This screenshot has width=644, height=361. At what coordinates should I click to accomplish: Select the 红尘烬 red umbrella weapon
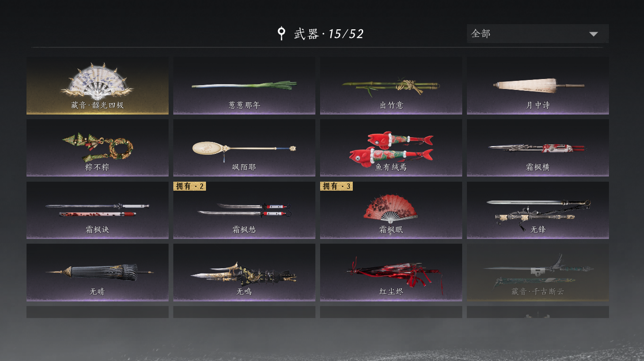pos(391,272)
